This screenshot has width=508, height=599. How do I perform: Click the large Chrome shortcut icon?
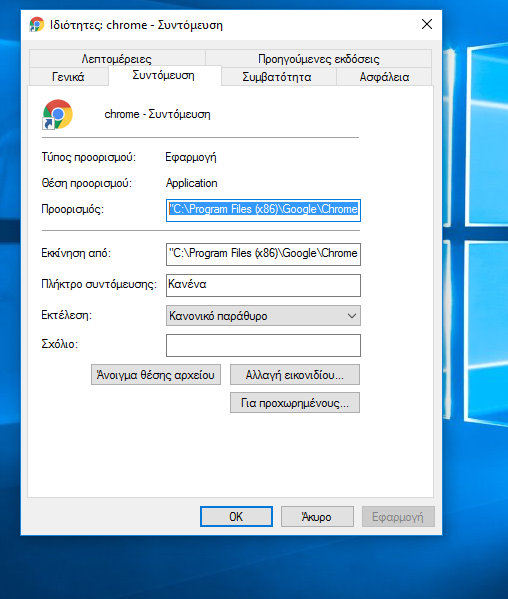point(57,114)
